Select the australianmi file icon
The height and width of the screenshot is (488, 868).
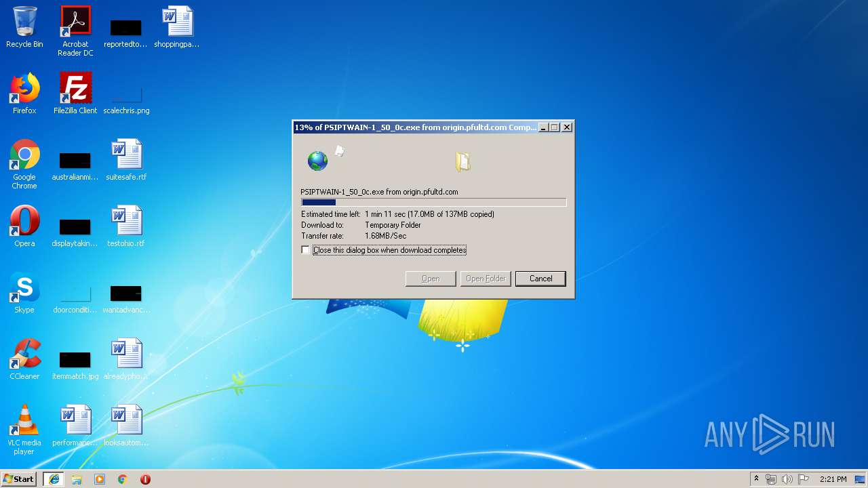pos(75,165)
